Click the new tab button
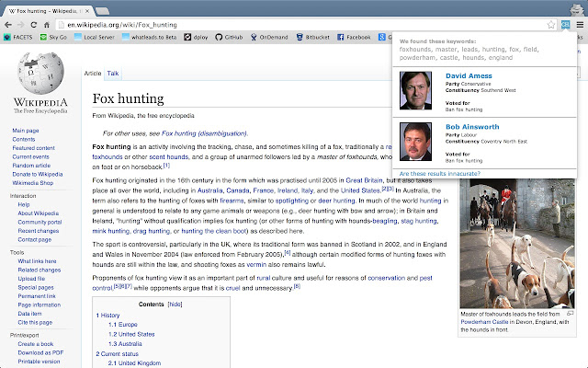Viewport: 588px width, 368px height. [x=102, y=11]
